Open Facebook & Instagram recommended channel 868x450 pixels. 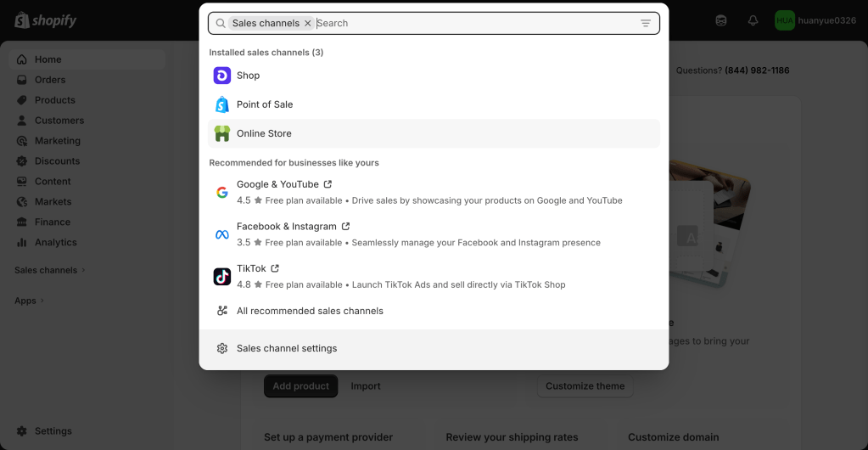coord(434,234)
